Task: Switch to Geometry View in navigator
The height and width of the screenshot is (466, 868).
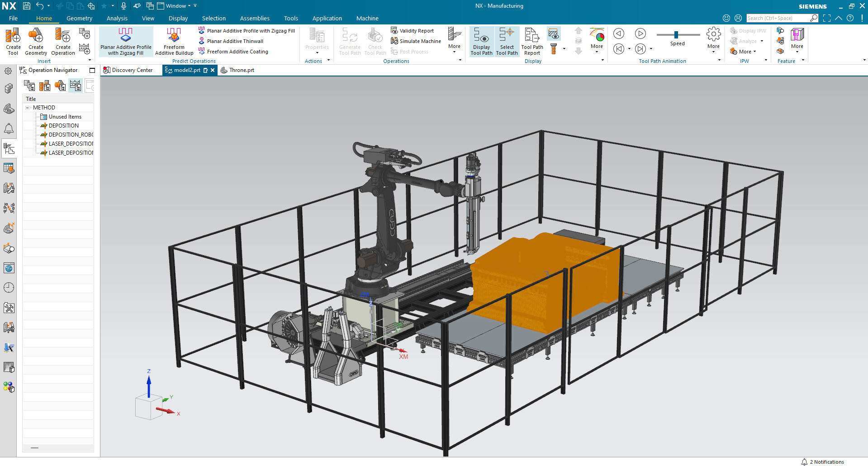Action: pyautogui.click(x=60, y=85)
